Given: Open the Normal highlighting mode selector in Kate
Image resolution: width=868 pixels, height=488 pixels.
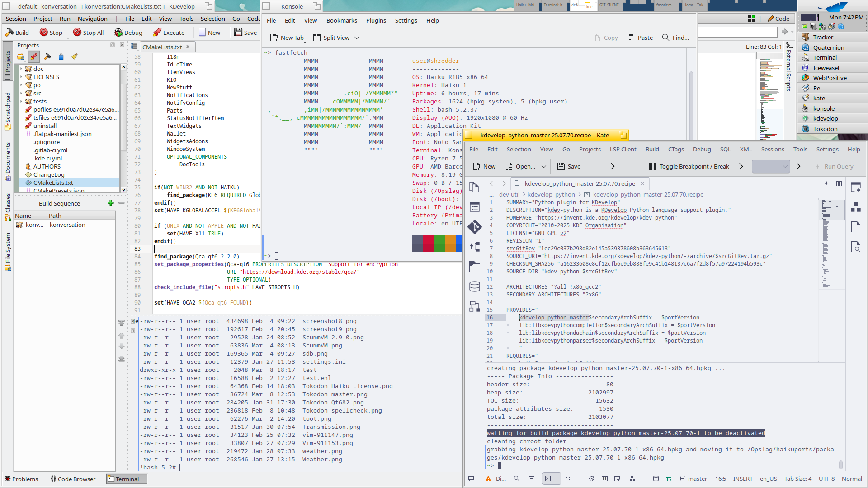Looking at the screenshot, I should tap(852, 479).
